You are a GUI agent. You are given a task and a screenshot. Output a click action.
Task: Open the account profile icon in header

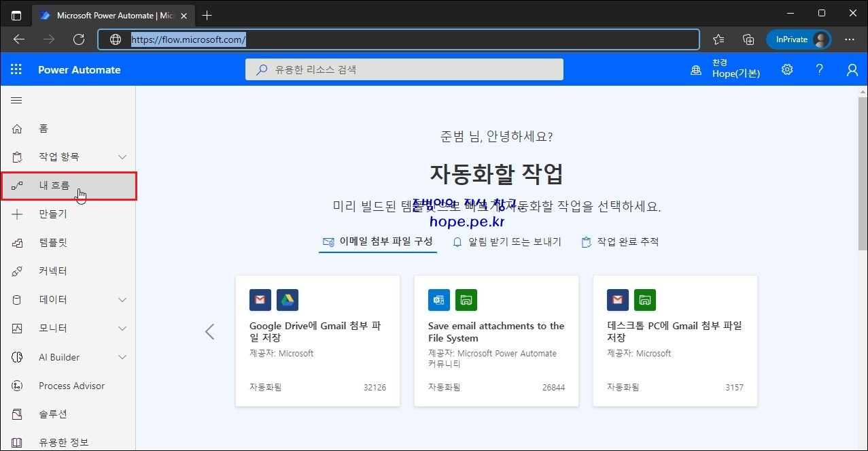point(852,69)
